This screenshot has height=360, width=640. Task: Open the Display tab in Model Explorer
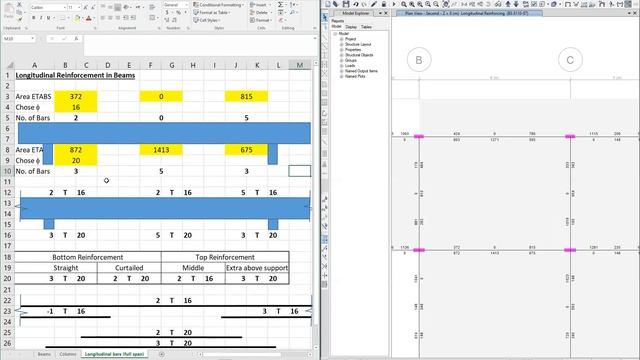(x=351, y=27)
